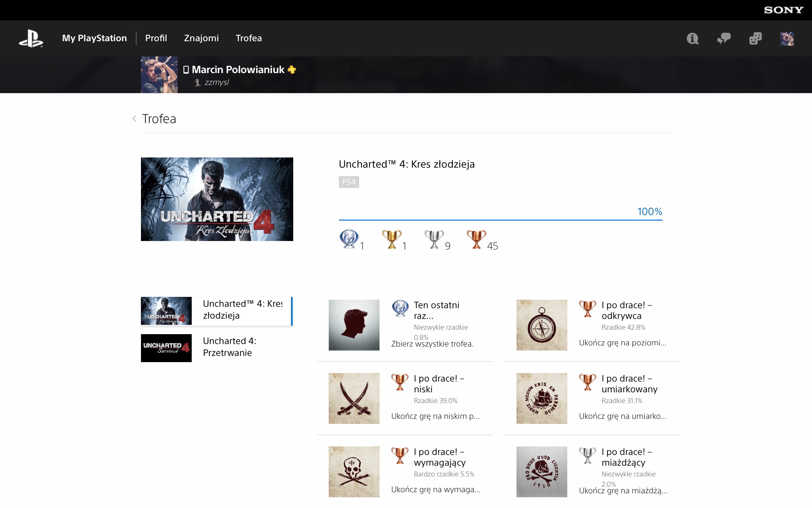The height and width of the screenshot is (508, 812).
Task: Click bronze trophy icon beside wymagający
Action: click(x=400, y=455)
